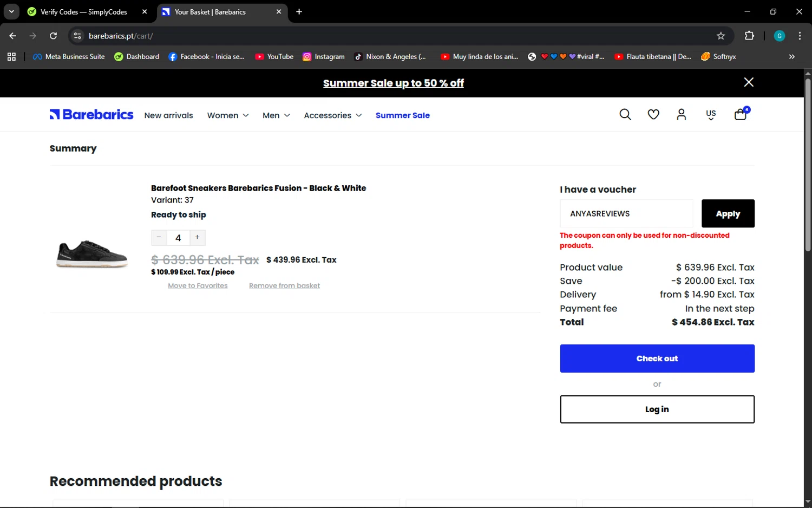Close the Verify Codes tab
This screenshot has width=812, height=508.
145,11
